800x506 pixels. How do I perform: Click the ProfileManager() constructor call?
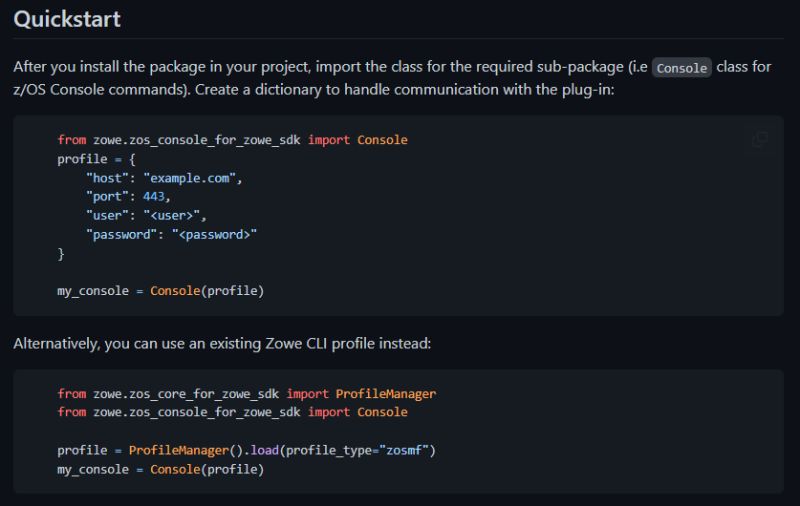[x=186, y=450]
